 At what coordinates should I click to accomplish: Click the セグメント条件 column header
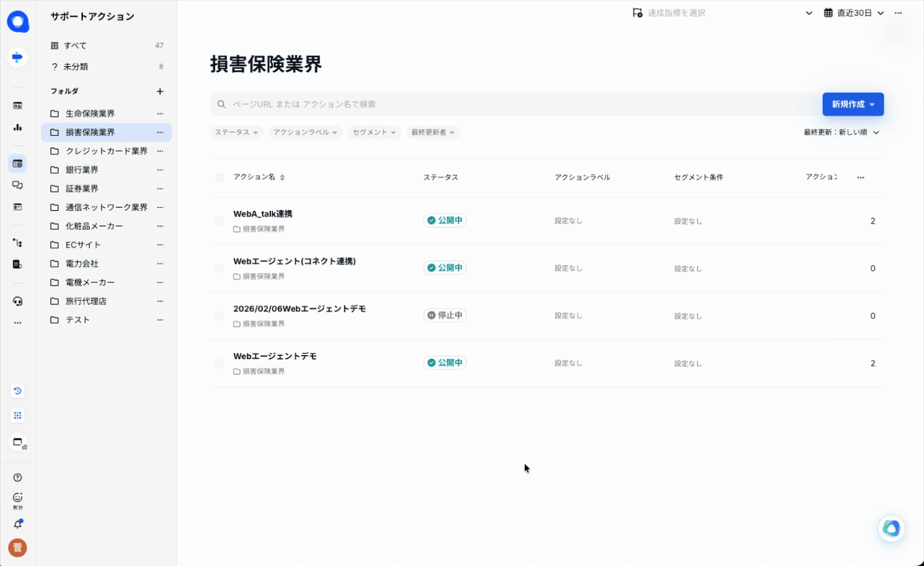point(699,178)
